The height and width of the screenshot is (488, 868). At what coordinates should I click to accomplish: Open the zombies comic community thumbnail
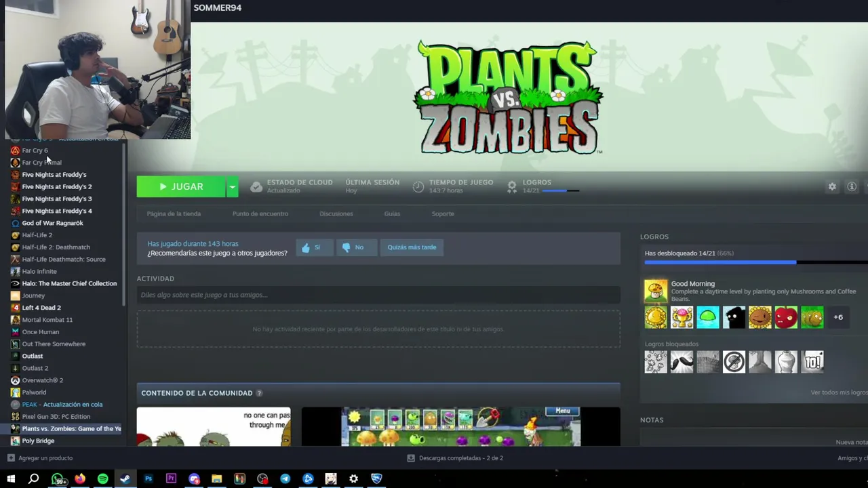pos(214,426)
